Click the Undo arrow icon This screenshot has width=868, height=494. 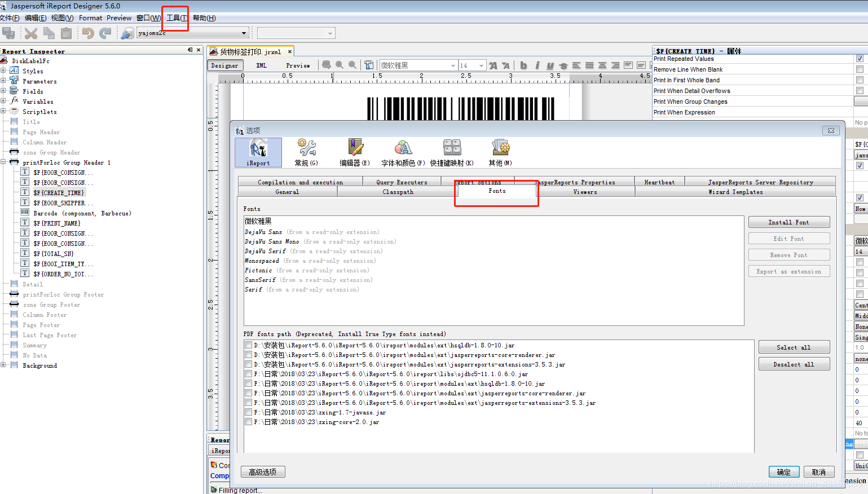coord(87,33)
